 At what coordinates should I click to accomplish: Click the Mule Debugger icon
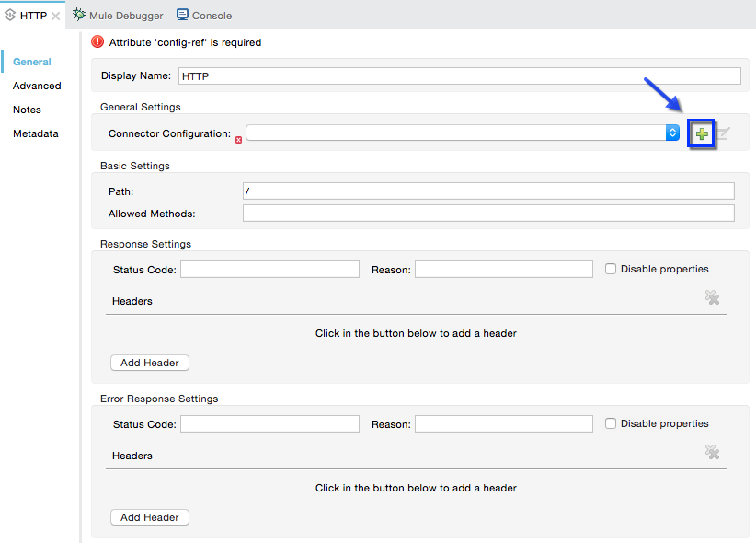[x=80, y=15]
